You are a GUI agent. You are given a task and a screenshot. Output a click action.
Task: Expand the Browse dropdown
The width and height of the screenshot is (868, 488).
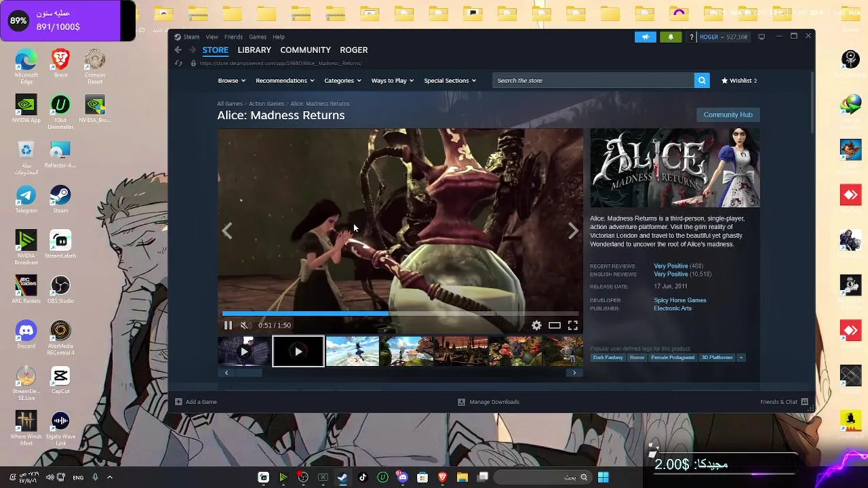(x=232, y=81)
